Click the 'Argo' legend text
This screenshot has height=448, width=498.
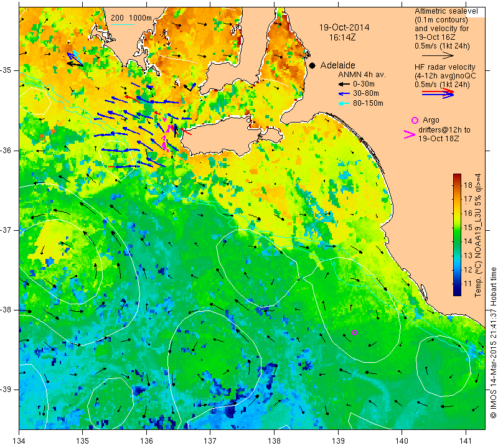point(431,120)
